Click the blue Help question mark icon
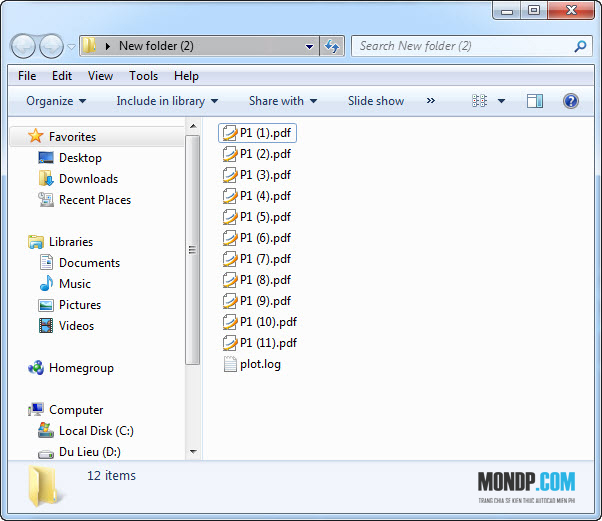602x521 pixels. coord(571,101)
